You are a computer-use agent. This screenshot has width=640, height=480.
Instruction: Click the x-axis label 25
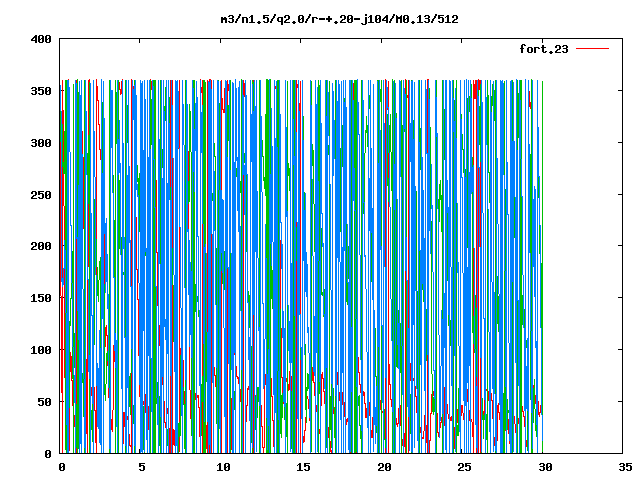point(464,467)
